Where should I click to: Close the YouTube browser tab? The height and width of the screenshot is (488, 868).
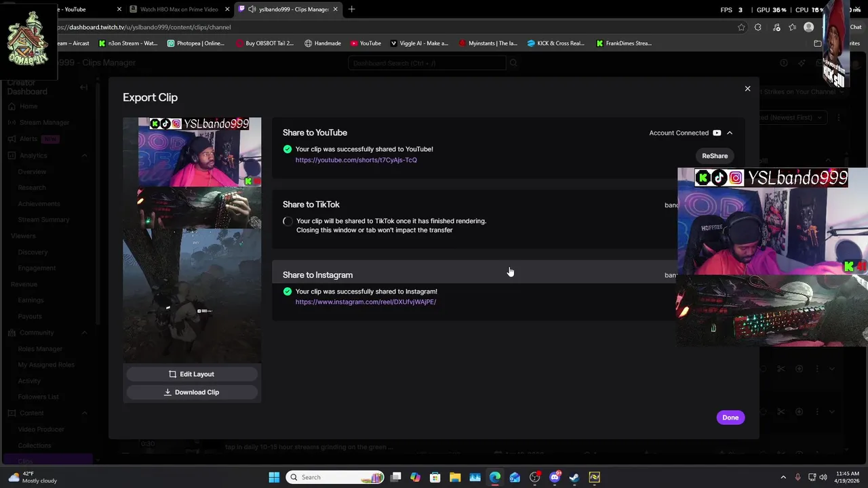coord(119,9)
